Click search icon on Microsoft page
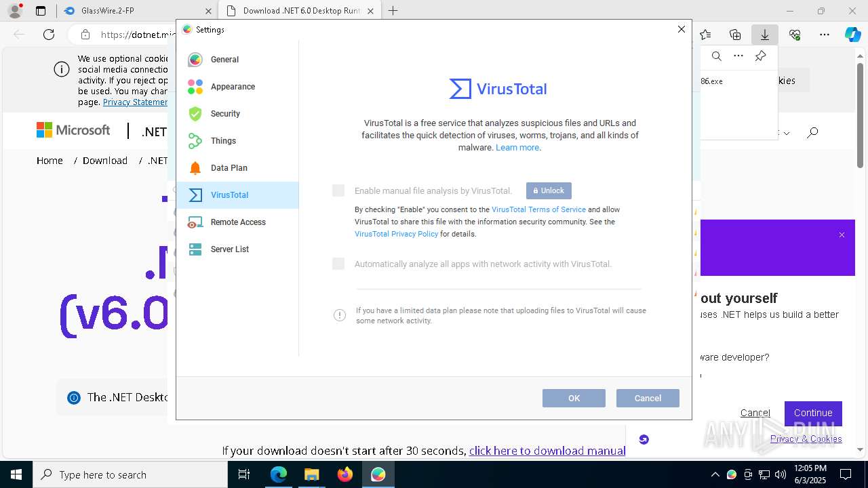The height and width of the screenshot is (488, 868). coord(812,133)
